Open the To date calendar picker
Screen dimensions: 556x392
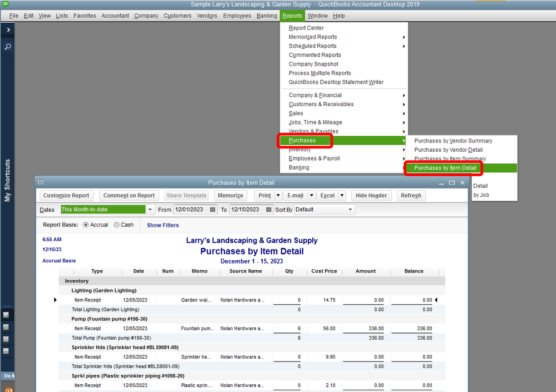click(x=269, y=210)
